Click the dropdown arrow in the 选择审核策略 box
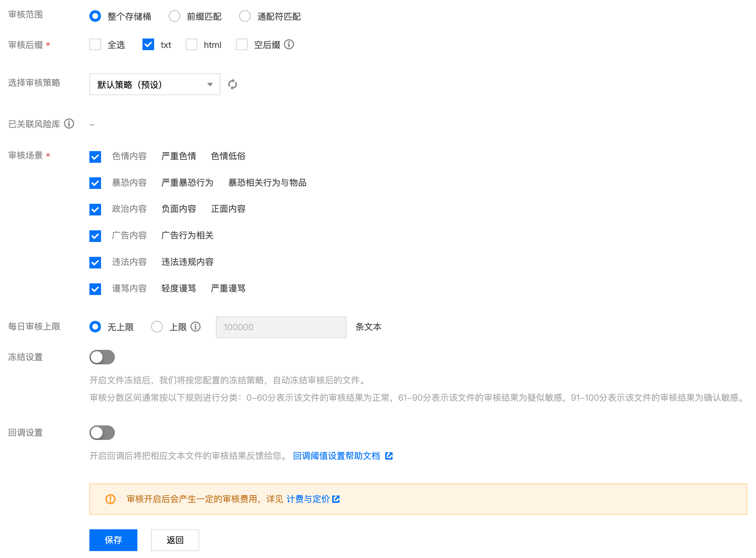 click(x=210, y=84)
